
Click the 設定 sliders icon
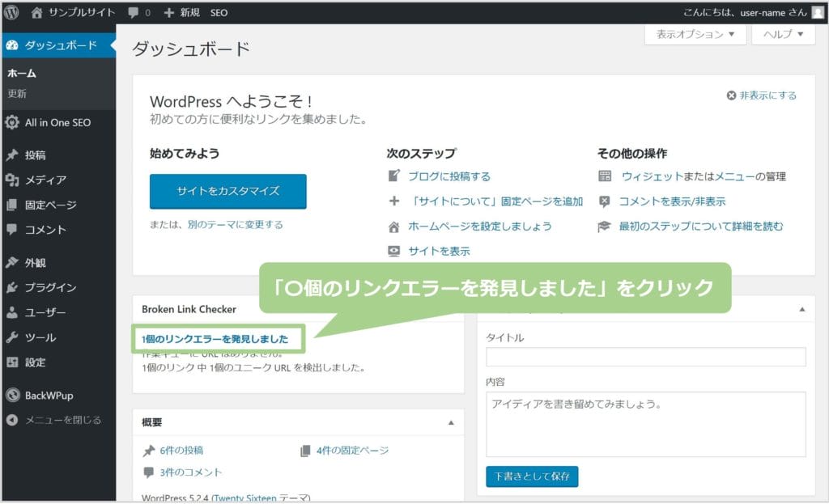(x=12, y=362)
